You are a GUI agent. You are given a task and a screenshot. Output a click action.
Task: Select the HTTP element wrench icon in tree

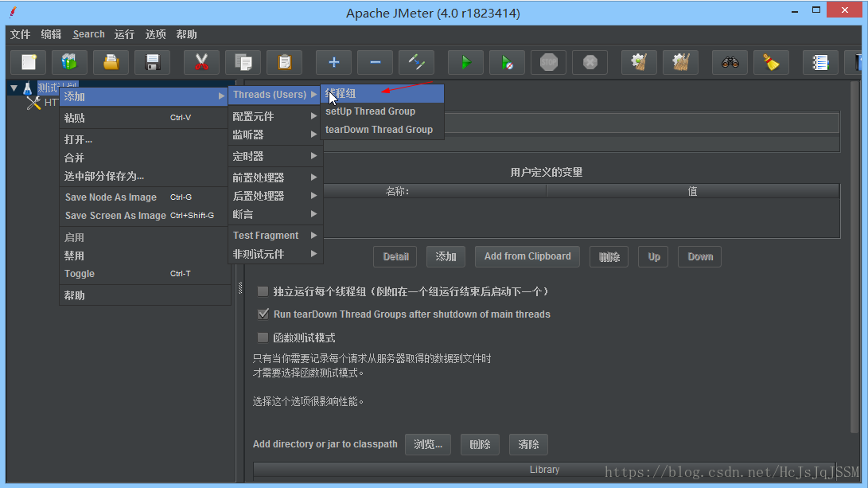pos(33,103)
